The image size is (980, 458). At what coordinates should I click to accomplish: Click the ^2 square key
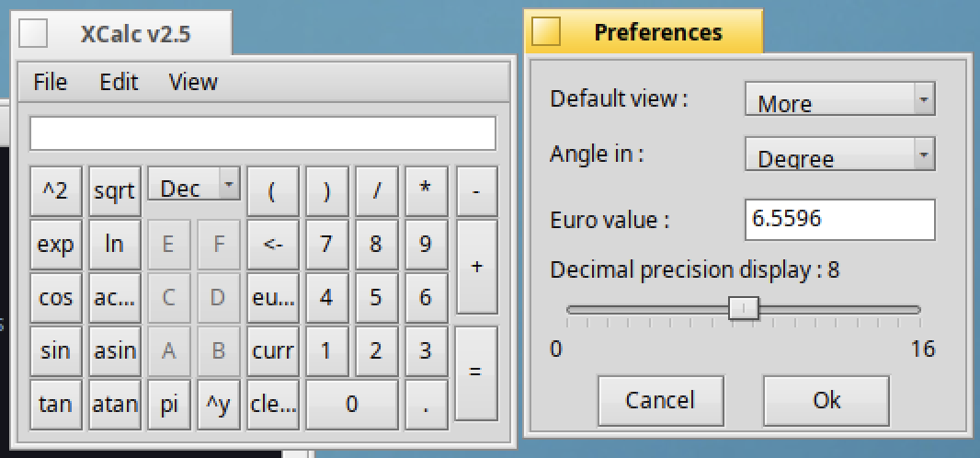pos(55,191)
